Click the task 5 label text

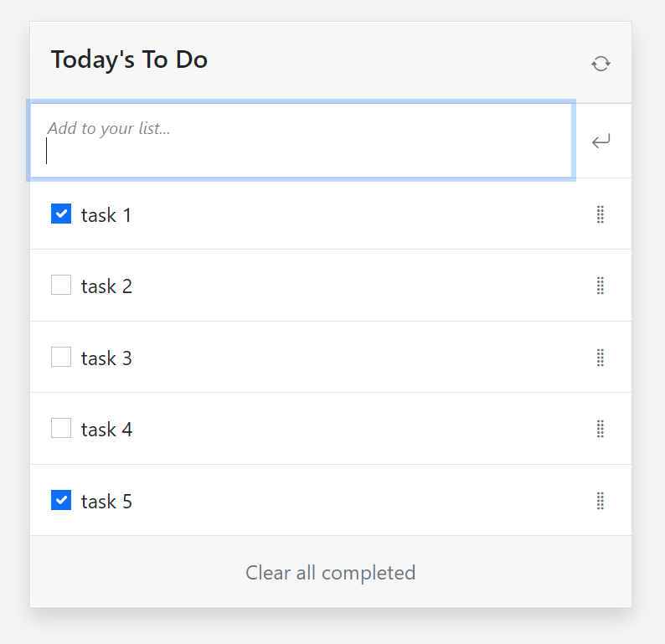(106, 502)
